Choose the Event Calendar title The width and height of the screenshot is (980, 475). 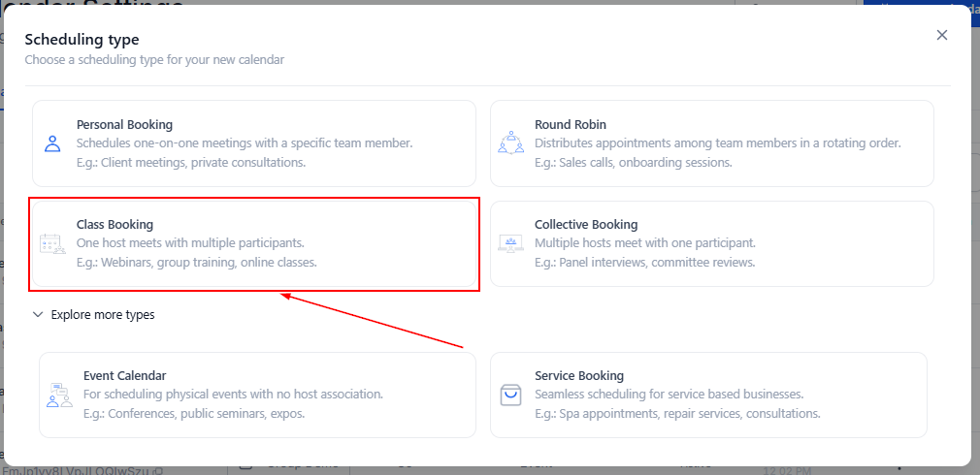pos(124,376)
